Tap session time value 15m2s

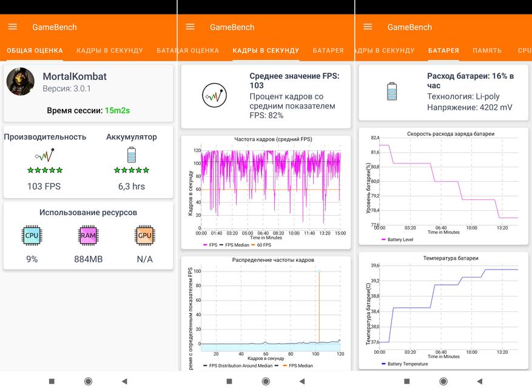point(118,110)
